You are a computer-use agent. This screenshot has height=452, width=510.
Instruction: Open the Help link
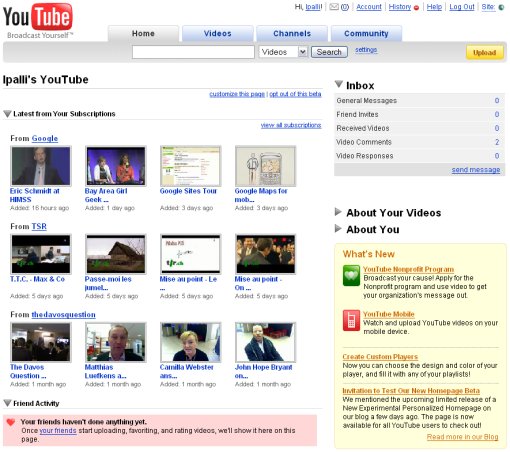tap(434, 7)
